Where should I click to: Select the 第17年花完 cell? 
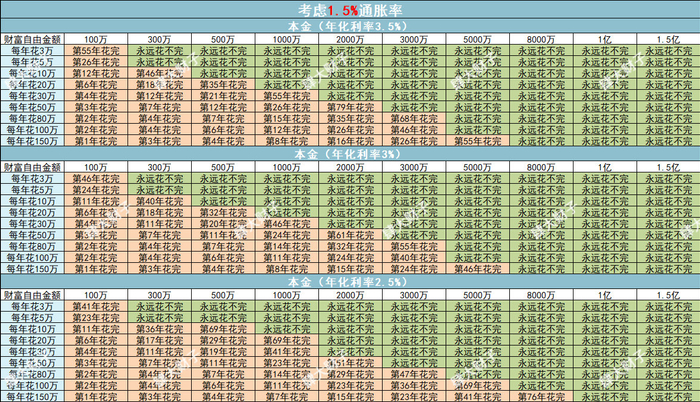click(160, 340)
